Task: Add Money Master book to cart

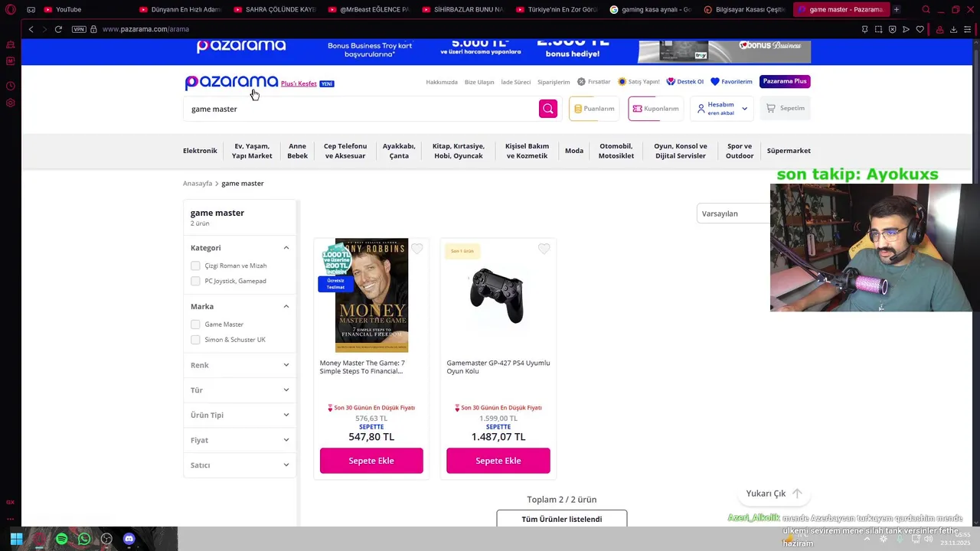Action: pos(371,461)
